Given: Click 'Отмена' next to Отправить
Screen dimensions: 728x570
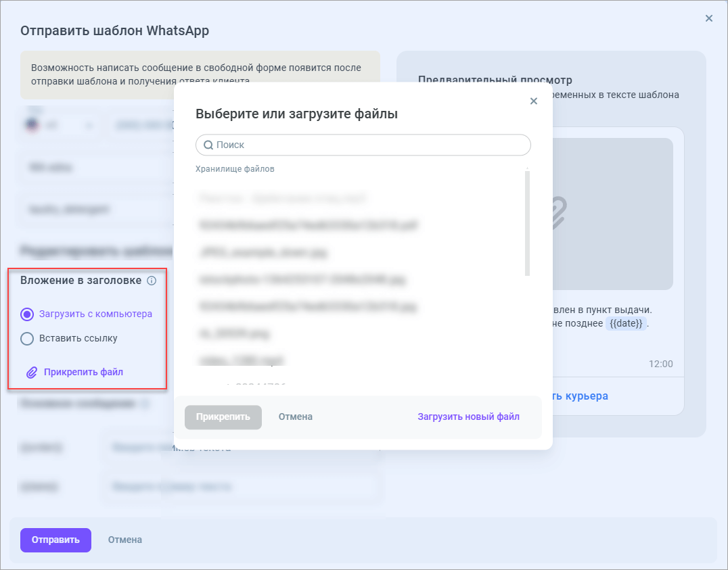Looking at the screenshot, I should 125,540.
